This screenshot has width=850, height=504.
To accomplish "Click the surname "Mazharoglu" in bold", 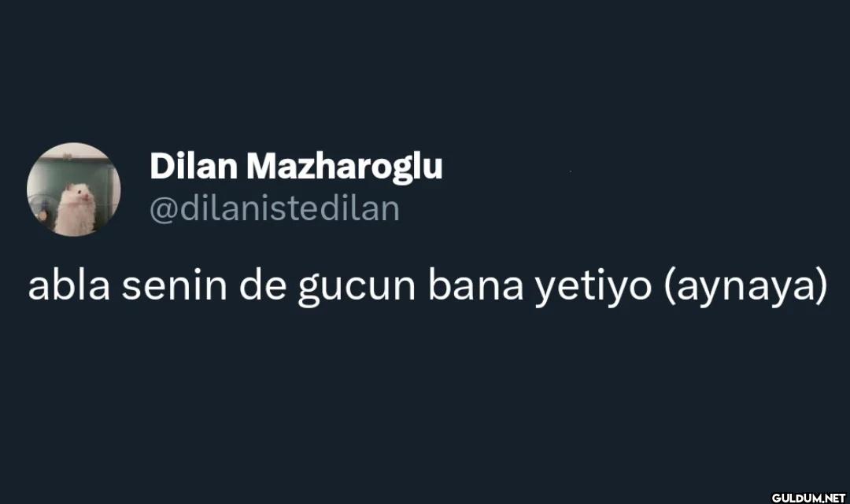I will pyautogui.click(x=344, y=167).
